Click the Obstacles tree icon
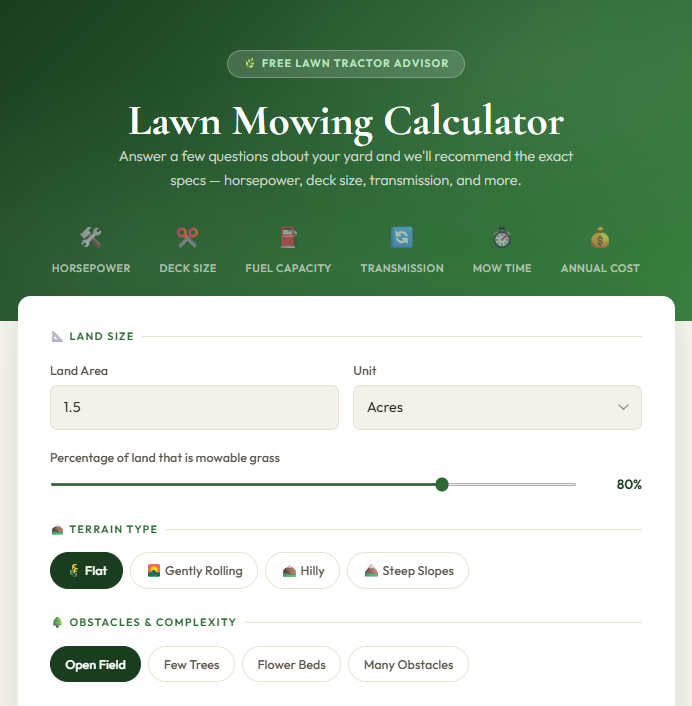Image resolution: width=692 pixels, height=706 pixels. click(57, 622)
